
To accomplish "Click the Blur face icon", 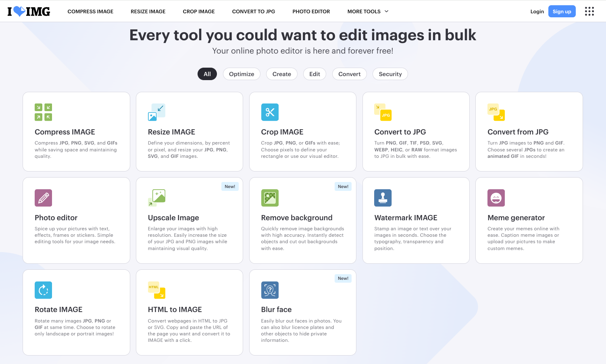I will tap(270, 290).
